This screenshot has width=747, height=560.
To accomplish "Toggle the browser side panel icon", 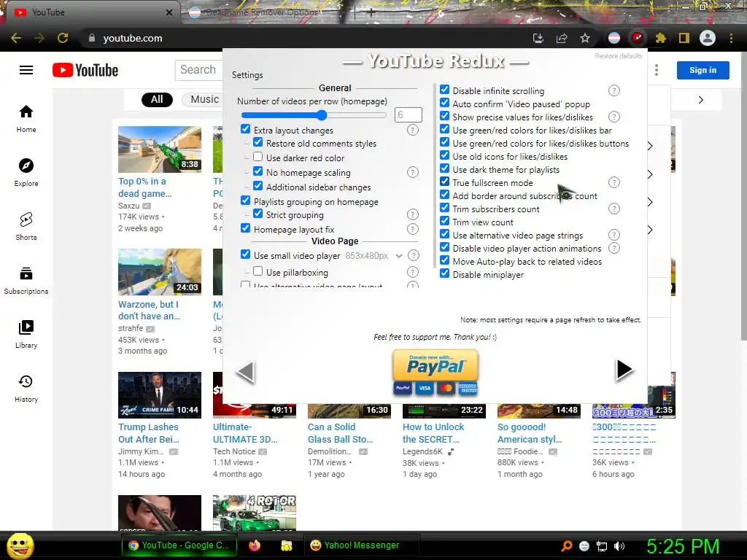I will (x=684, y=38).
